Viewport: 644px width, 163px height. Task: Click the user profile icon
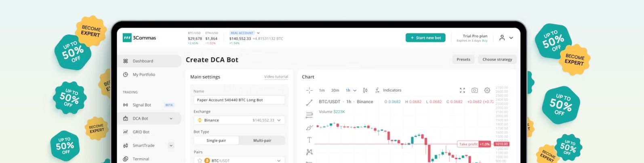point(502,38)
